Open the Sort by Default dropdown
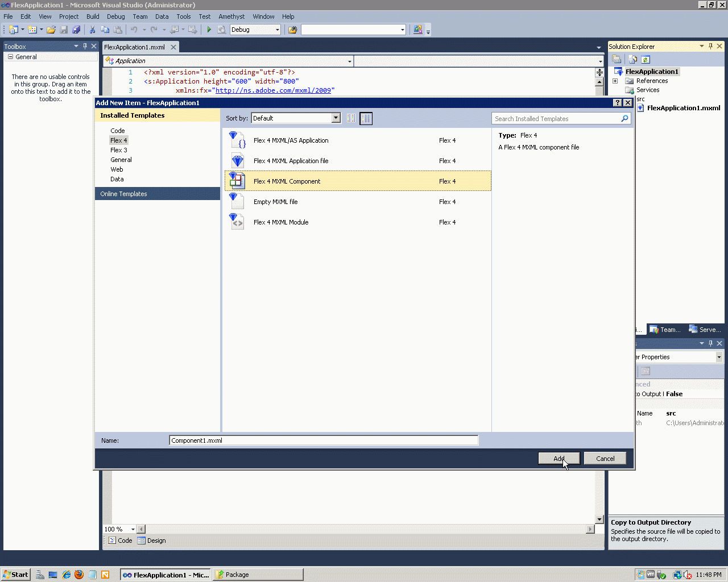This screenshot has height=582, width=728. click(x=336, y=118)
